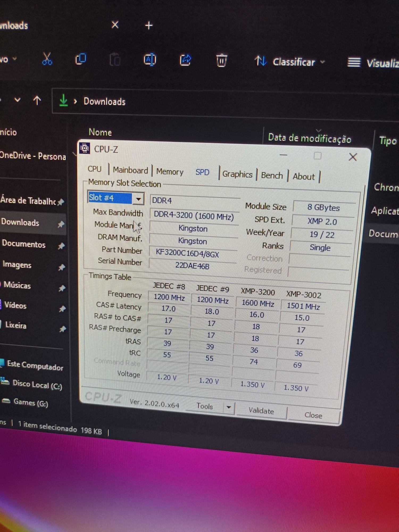Click the XMP 2.0 SPD Ext. value

point(322,222)
